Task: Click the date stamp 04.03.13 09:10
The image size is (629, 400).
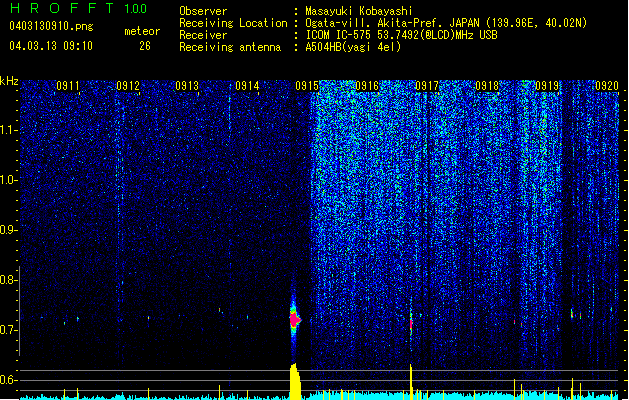Action: [51, 46]
